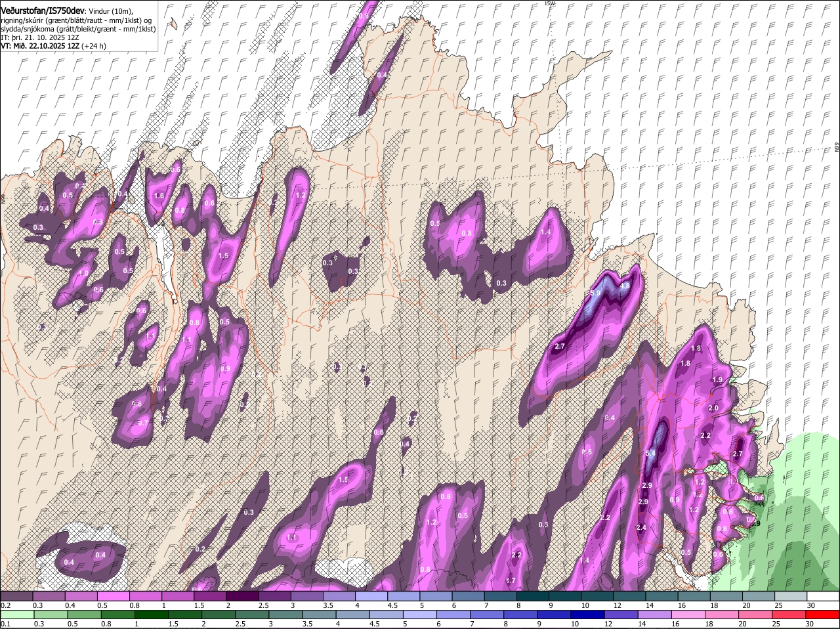Viewport: 840px width, 629px height.
Task: Click upper legend swatch between 2 and 2.5
Action: pos(241,596)
